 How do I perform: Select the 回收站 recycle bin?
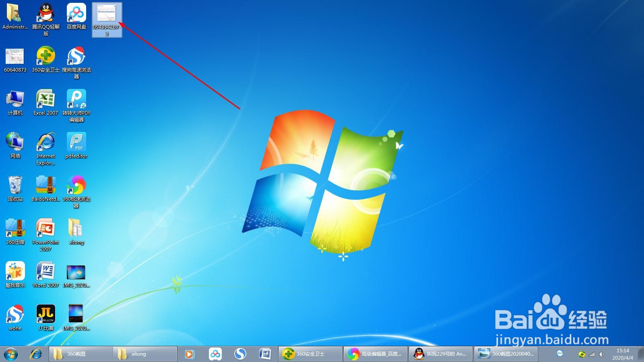[x=15, y=189]
